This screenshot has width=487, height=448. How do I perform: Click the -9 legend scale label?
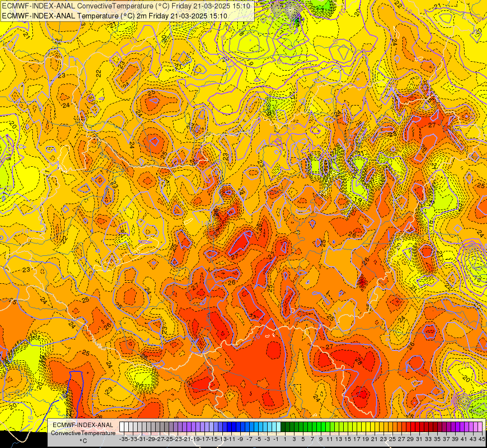[x=240, y=440]
